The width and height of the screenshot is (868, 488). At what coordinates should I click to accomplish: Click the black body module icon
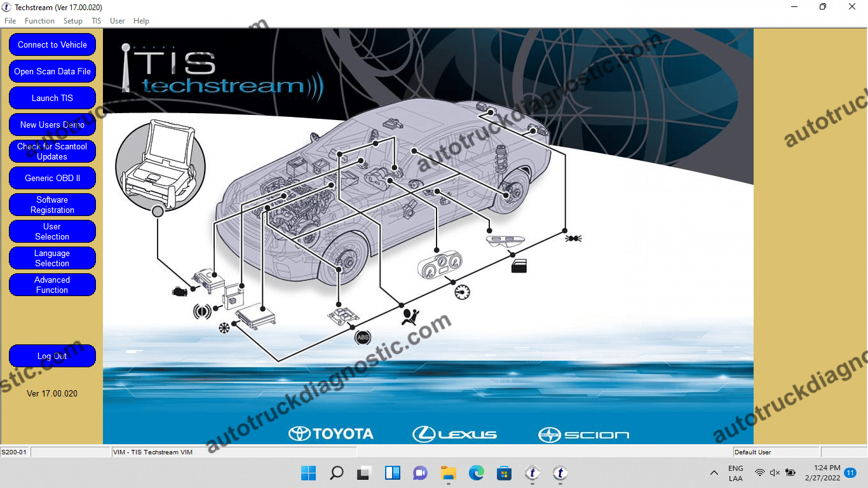(x=519, y=266)
